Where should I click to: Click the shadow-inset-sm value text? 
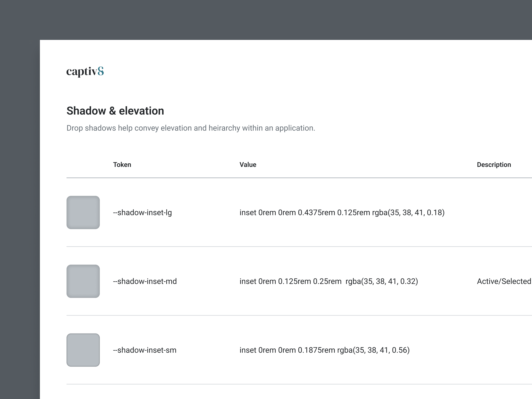point(325,350)
